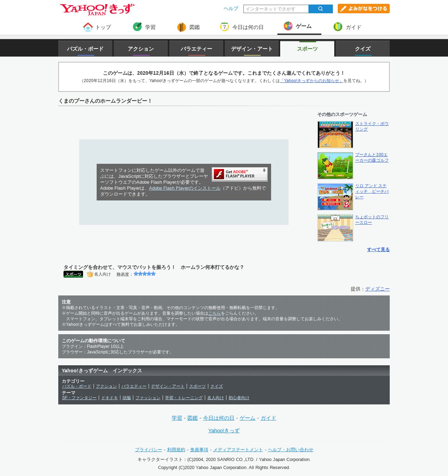Open アクション in the index categories
Viewport: 448px width, 476px height.
pos(106,386)
